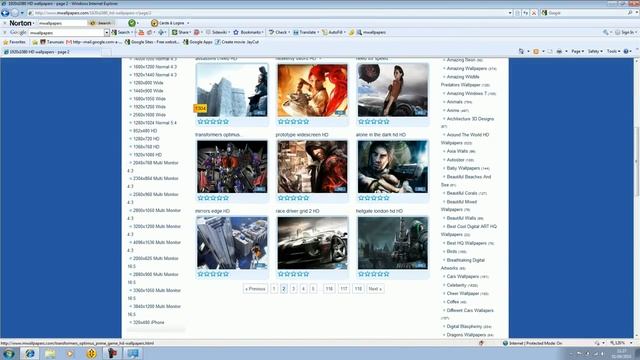Open the Tools menu dropdown
This screenshot has height=360, width=640.
pyautogui.click(x=613, y=51)
